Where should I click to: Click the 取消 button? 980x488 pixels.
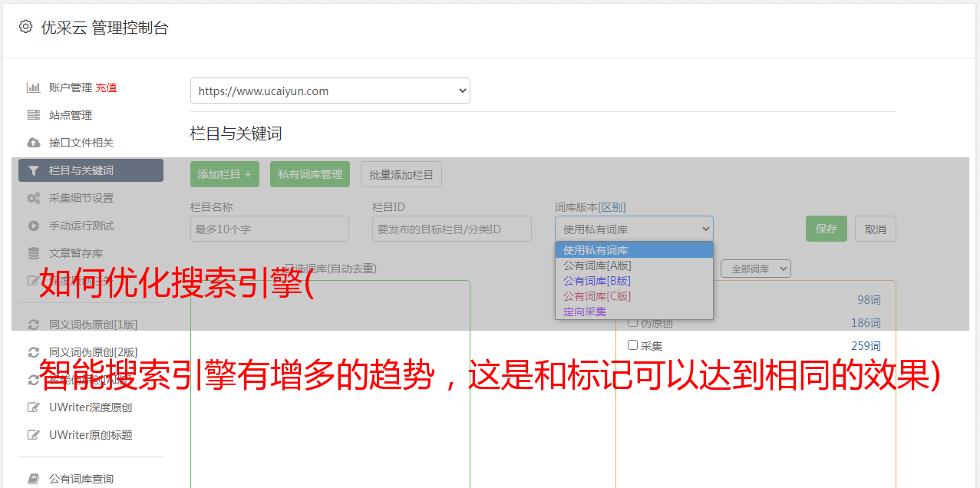[876, 229]
